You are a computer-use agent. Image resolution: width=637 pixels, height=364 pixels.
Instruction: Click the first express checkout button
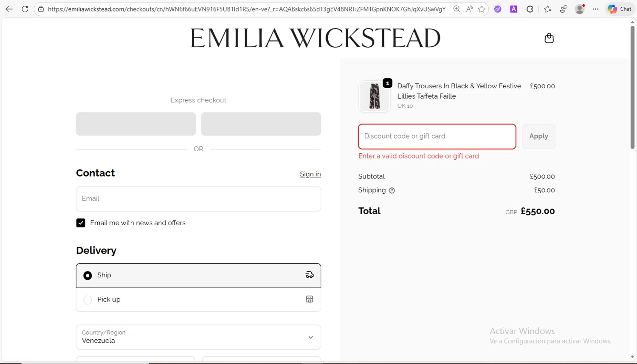point(136,124)
